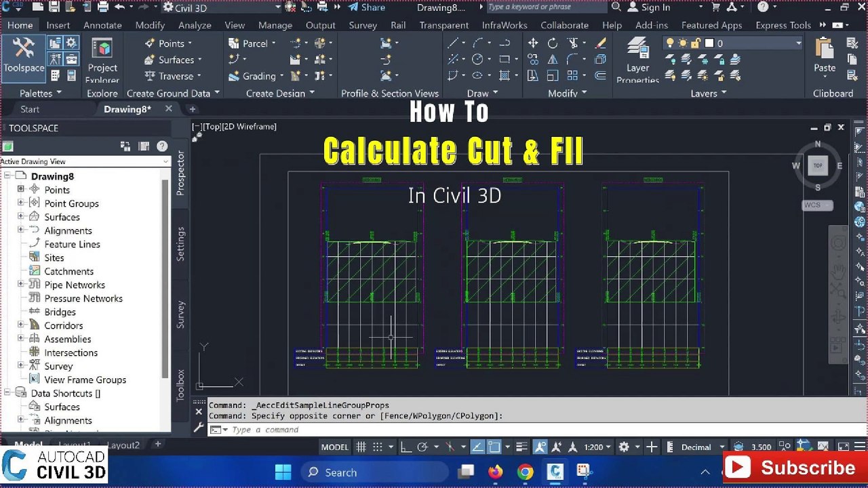Expand the Point Groups tree node

pyautogui.click(x=20, y=203)
